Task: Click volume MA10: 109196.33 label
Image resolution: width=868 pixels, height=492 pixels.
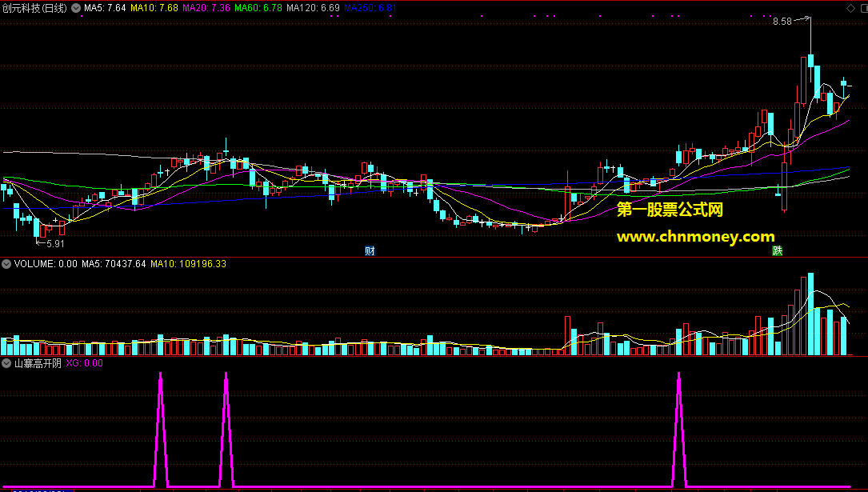Action: (188, 264)
